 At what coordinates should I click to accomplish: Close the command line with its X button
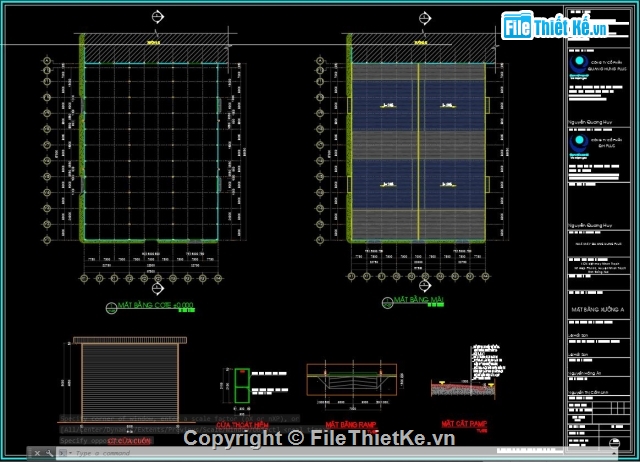[37, 453]
